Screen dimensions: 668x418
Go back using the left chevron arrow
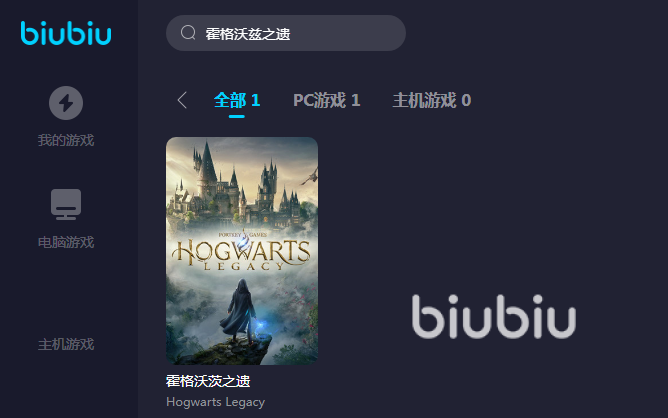coord(182,101)
